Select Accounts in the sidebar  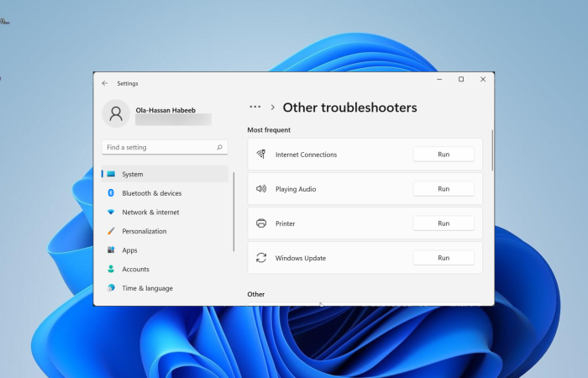165,269
